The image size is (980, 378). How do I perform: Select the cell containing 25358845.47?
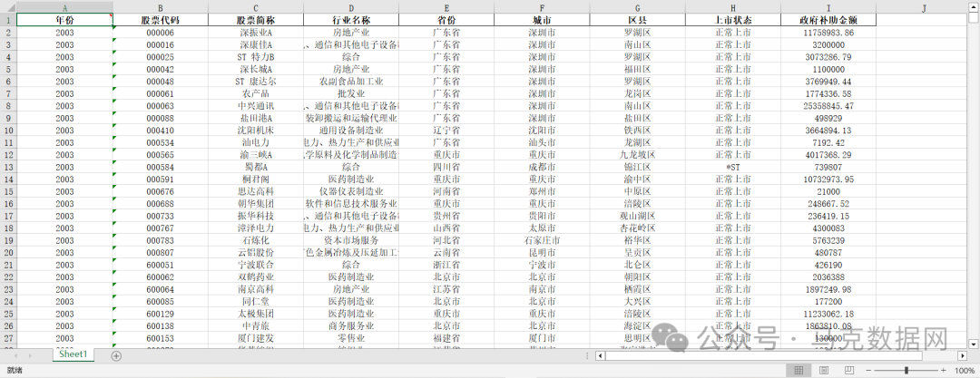pyautogui.click(x=828, y=105)
